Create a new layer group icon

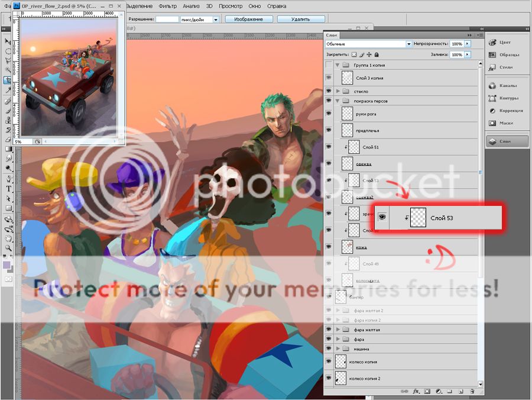point(450,392)
